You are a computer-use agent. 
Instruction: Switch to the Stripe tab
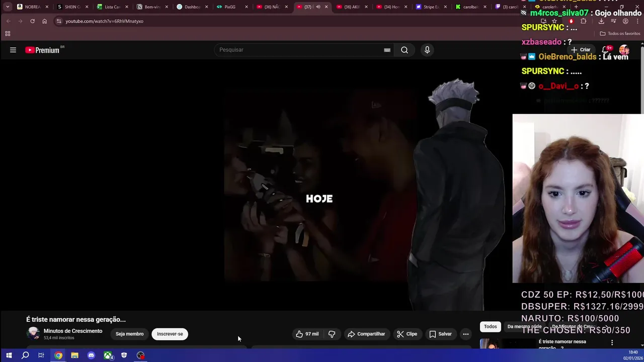point(431,7)
